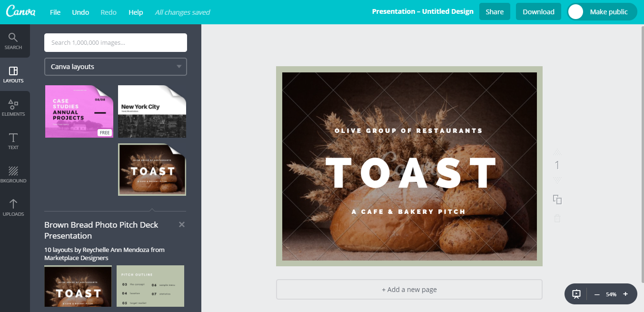Open the Search panel in sidebar
The width and height of the screenshot is (644, 312).
[x=13, y=41]
